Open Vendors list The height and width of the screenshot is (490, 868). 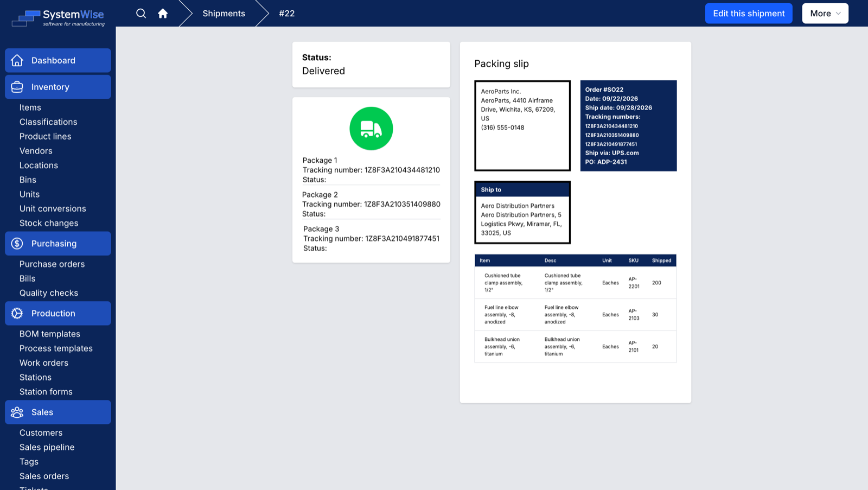pos(36,151)
